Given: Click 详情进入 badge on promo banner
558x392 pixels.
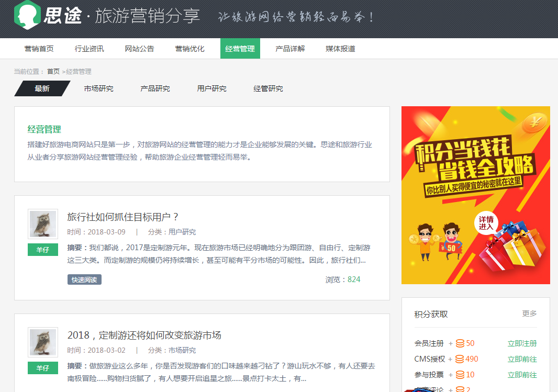Looking at the screenshot, I should (486, 223).
